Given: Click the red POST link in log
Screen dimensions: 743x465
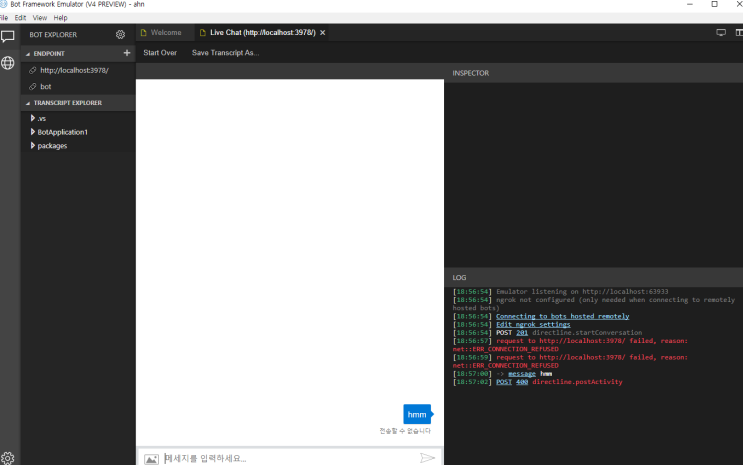Looking at the screenshot, I should click(x=504, y=382).
